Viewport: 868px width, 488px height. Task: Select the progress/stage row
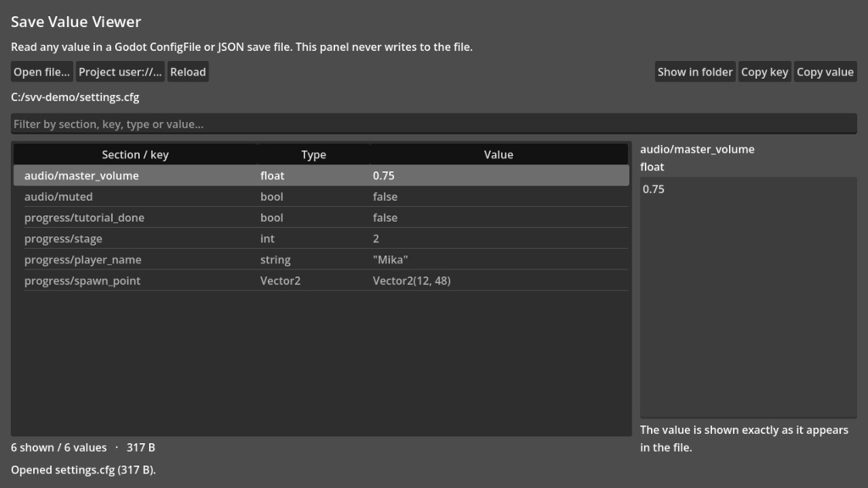pos(321,238)
